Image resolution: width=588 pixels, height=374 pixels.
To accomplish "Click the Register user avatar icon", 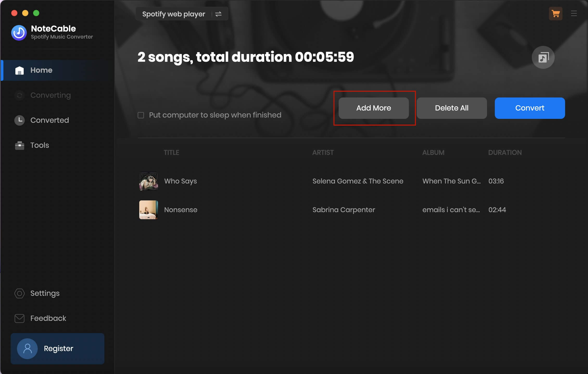I will tap(27, 348).
